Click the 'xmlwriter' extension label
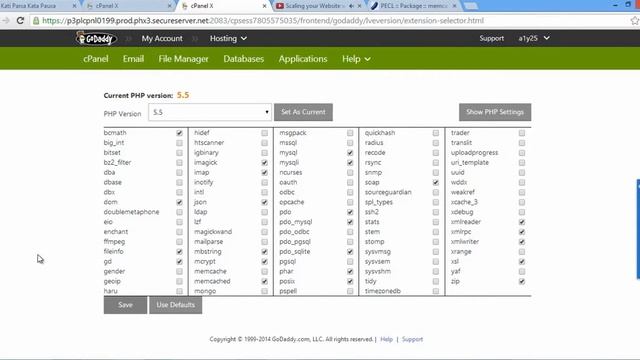Image resolution: width=640 pixels, height=360 pixels. (465, 242)
